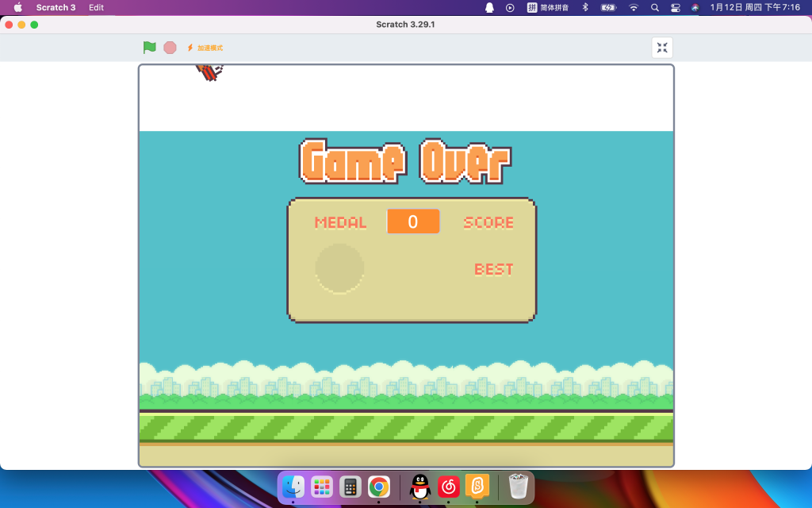The width and height of the screenshot is (812, 508).
Task: Launch Calculator from the dock
Action: pos(350,487)
